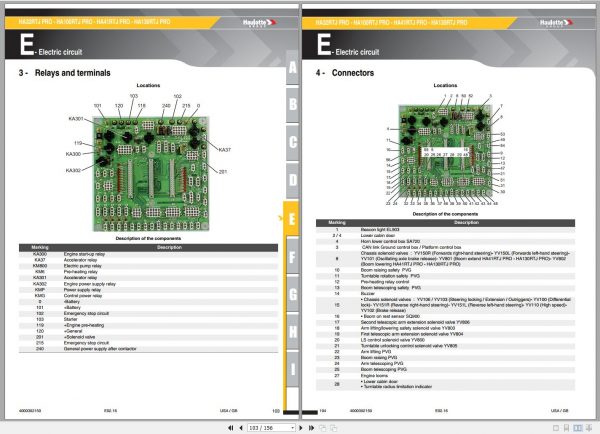The width and height of the screenshot is (600, 434).
Task: Click the heading 'Relays and terminals'
Action: coord(72,73)
